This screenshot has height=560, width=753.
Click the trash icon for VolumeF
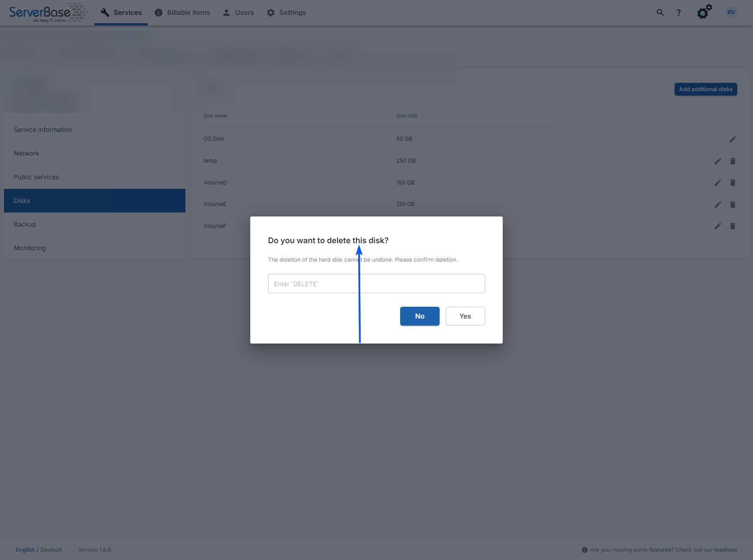point(732,226)
